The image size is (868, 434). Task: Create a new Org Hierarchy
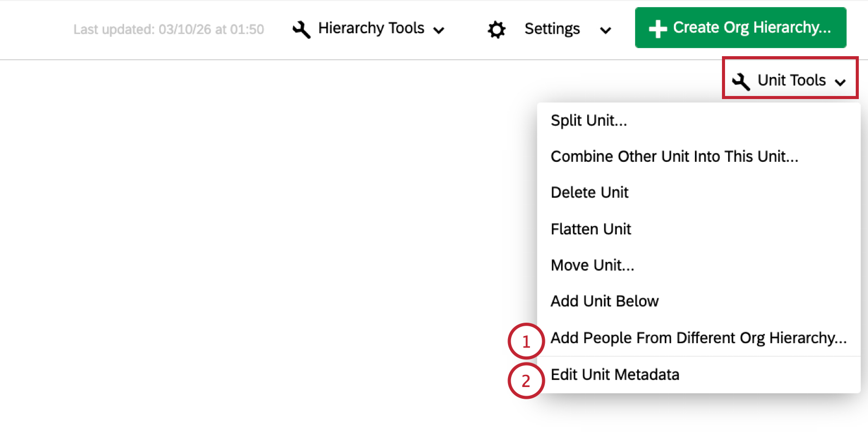point(740,28)
